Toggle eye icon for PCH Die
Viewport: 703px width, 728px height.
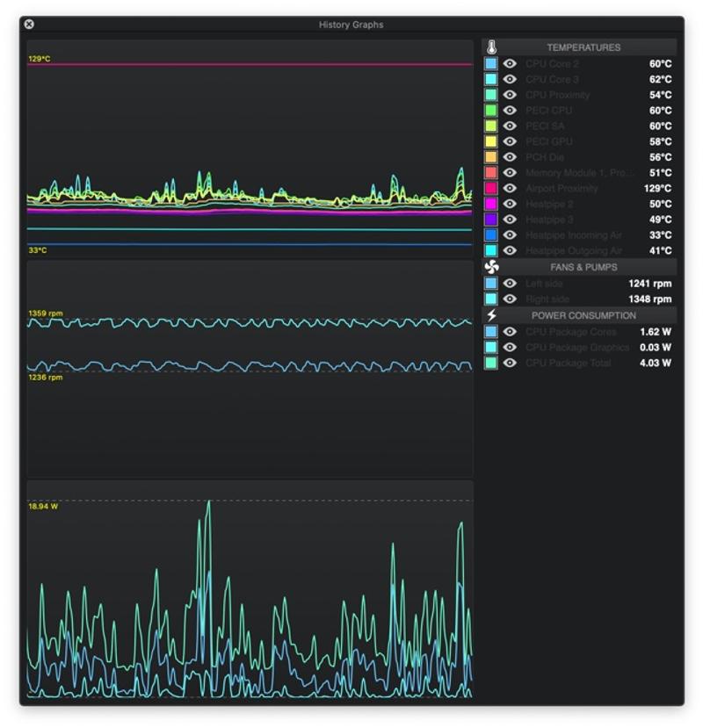(x=510, y=157)
